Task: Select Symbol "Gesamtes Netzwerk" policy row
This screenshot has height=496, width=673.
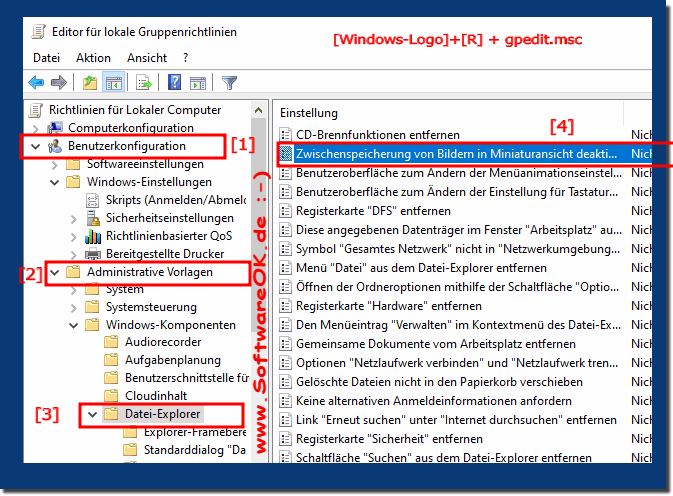Action: pyautogui.click(x=458, y=249)
